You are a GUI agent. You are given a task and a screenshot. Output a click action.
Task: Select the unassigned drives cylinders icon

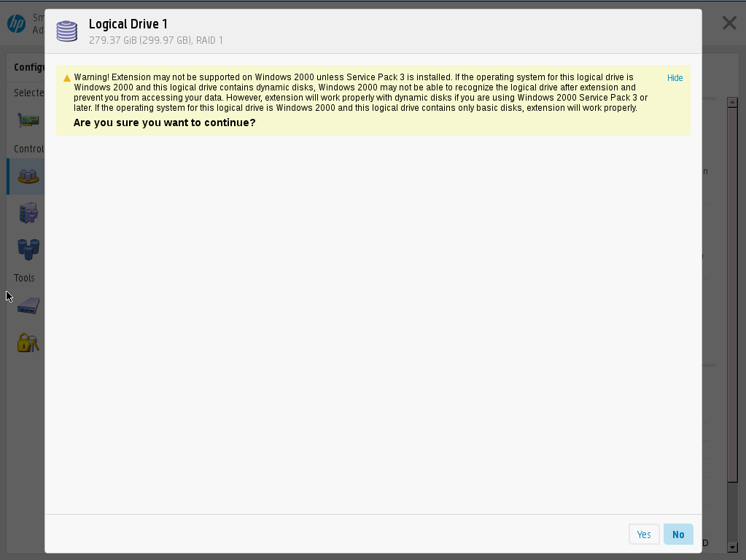(x=28, y=249)
